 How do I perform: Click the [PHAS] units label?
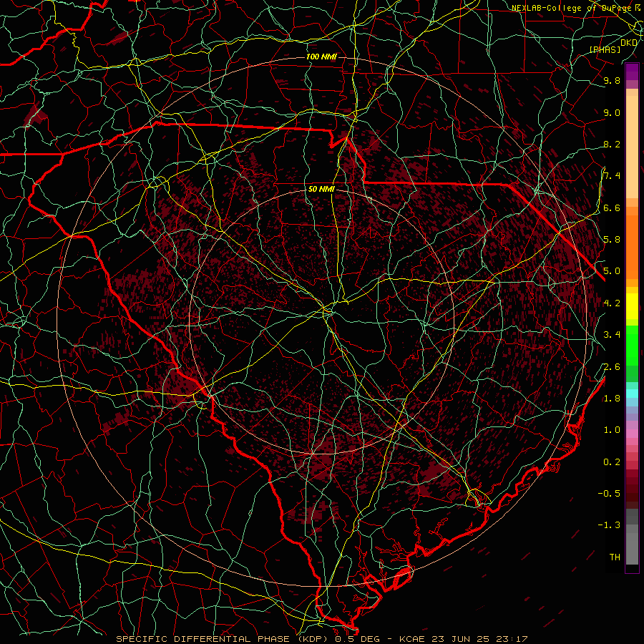tap(605, 50)
